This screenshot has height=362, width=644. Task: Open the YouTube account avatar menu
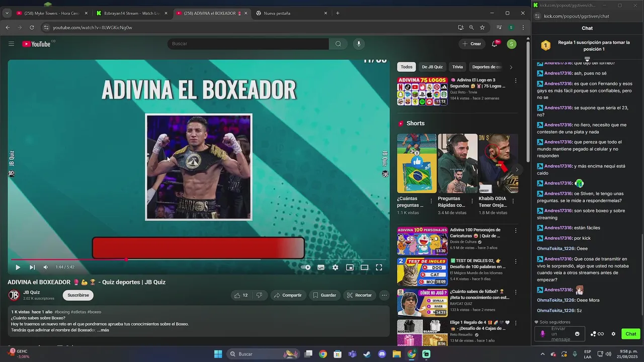(512, 44)
